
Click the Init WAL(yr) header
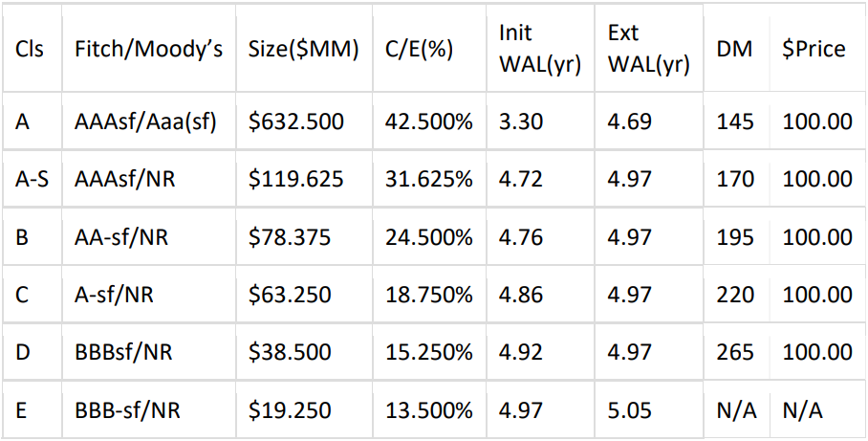point(540,49)
